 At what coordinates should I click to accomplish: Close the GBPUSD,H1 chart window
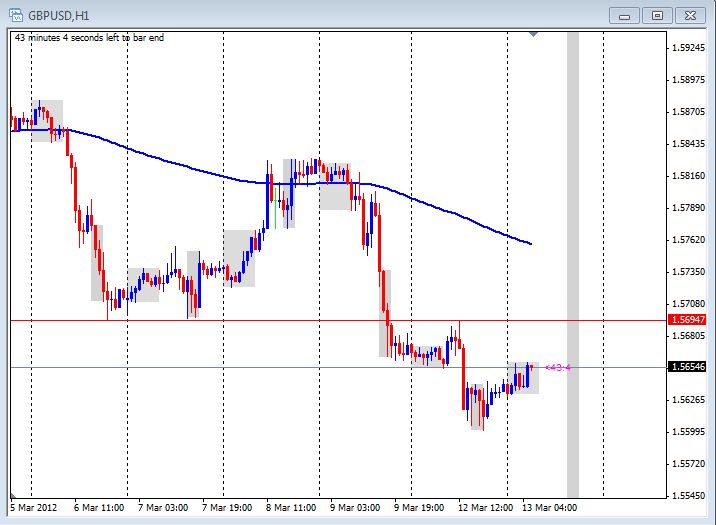[x=690, y=16]
